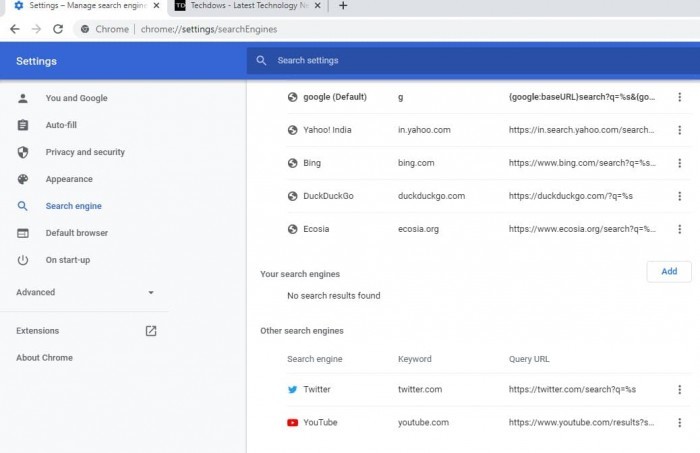Open Appearance settings

(69, 179)
